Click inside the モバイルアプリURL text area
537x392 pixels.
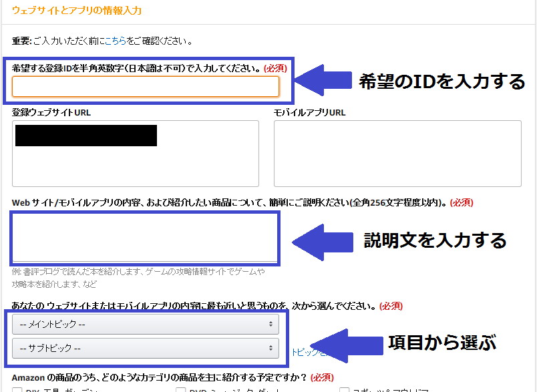pos(397,154)
